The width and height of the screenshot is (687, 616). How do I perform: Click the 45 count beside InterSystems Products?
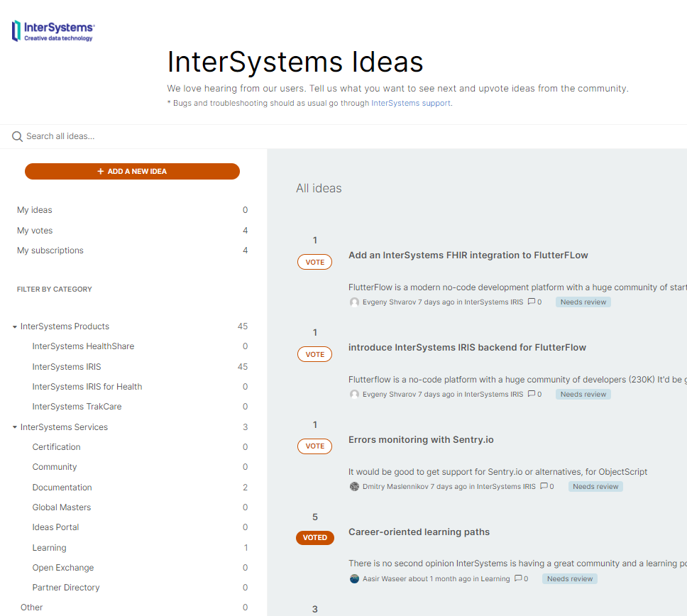click(x=242, y=326)
